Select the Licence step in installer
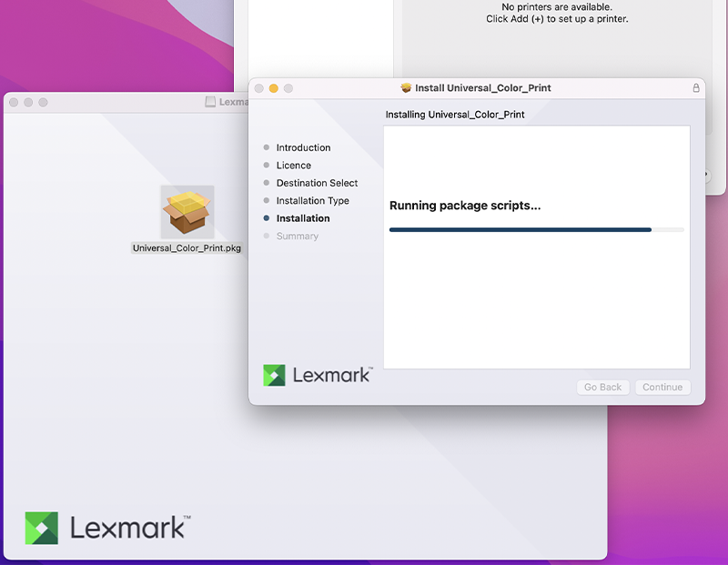Viewport: 728px width, 565px height. coord(293,166)
